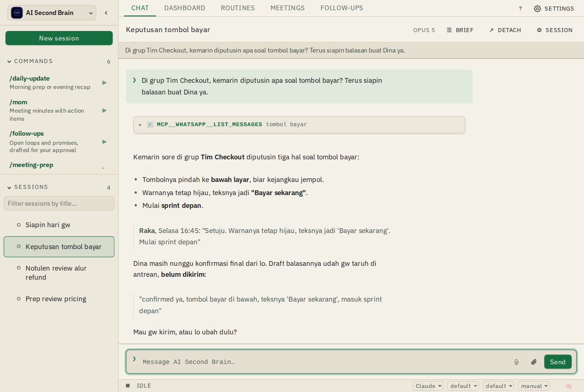Image resolution: width=584 pixels, height=392 pixels.
Task: Open the manual mode dropdown
Action: point(534,386)
